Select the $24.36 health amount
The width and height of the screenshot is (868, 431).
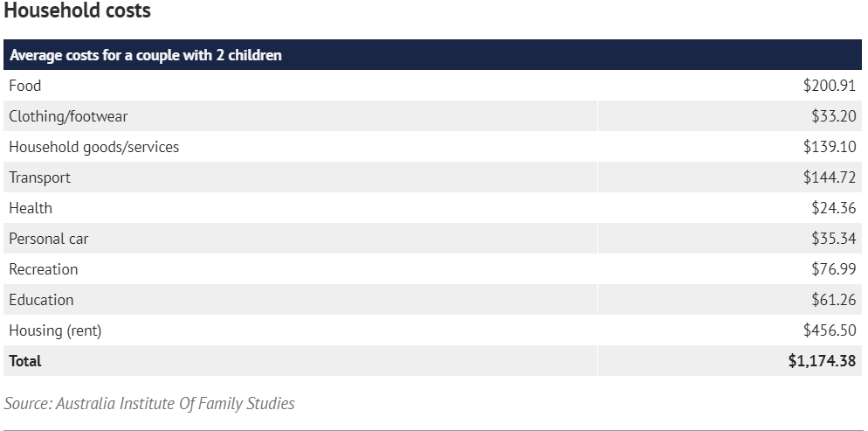pyautogui.click(x=834, y=208)
